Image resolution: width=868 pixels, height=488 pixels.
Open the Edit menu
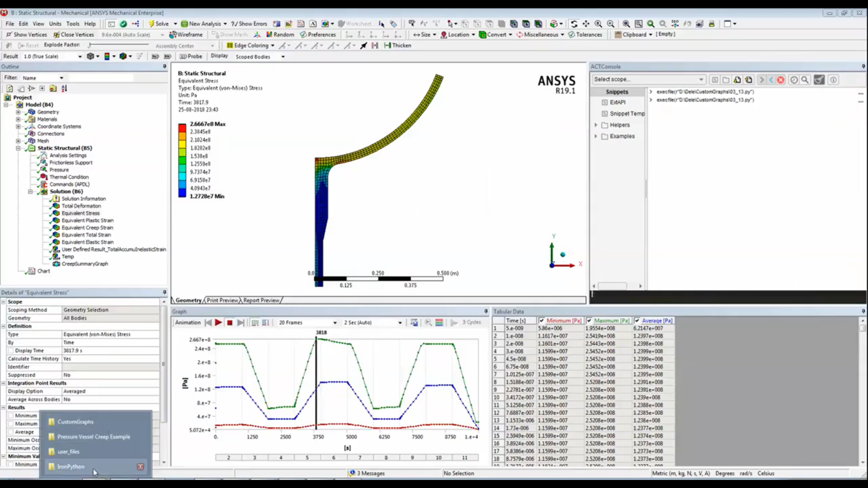23,24
